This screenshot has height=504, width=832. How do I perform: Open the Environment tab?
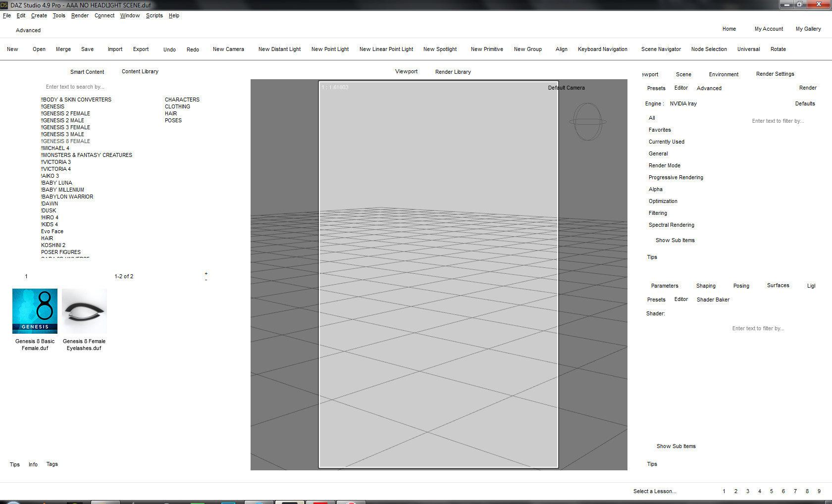(x=724, y=74)
